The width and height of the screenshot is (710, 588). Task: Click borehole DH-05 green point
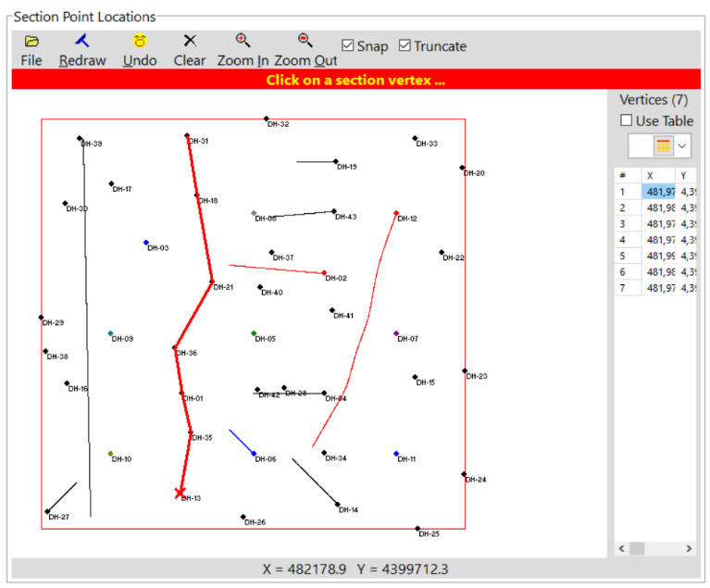(x=254, y=333)
